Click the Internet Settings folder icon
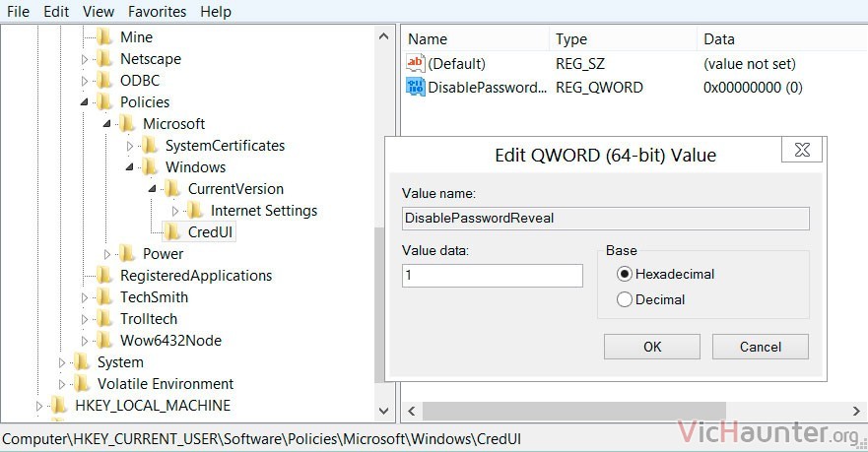 pyautogui.click(x=194, y=210)
